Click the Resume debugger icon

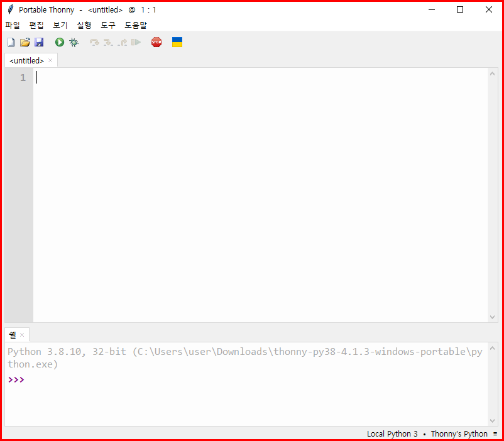click(136, 42)
